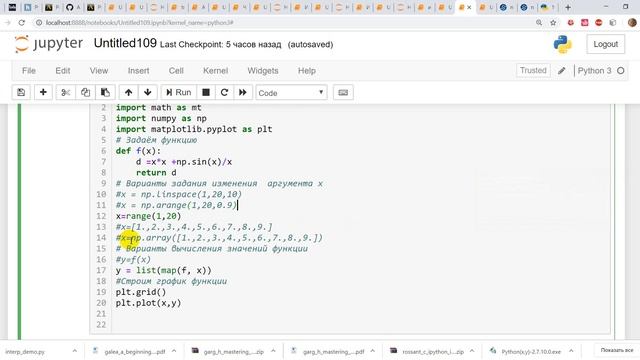The image size is (640, 360).
Task: Open the Help menu
Action: [x=307, y=71]
